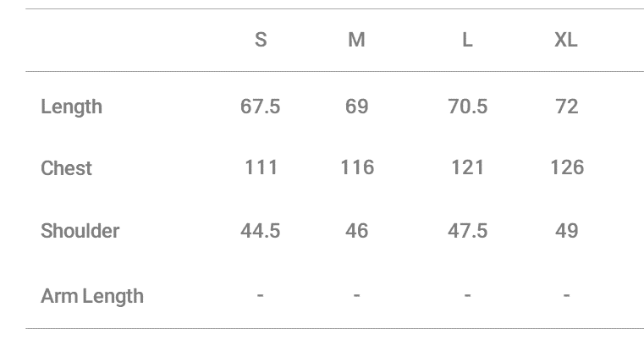Select the M size column header
Image resolution: width=644 pixels, height=340 pixels.
point(356,40)
